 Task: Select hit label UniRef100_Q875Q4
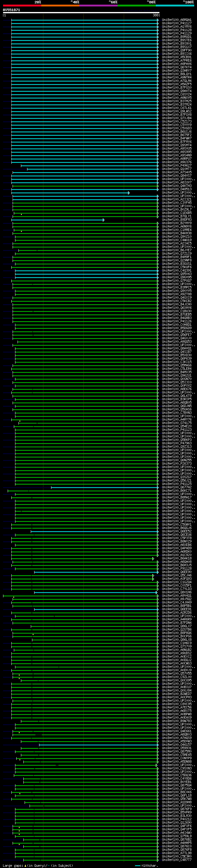click(x=177, y=785)
